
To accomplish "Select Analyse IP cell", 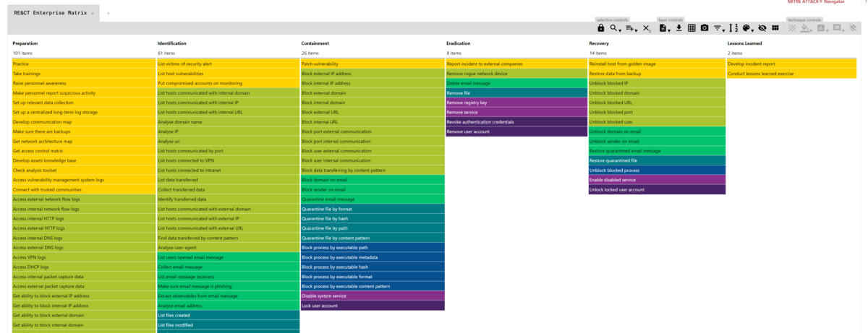I will tap(228, 131).
